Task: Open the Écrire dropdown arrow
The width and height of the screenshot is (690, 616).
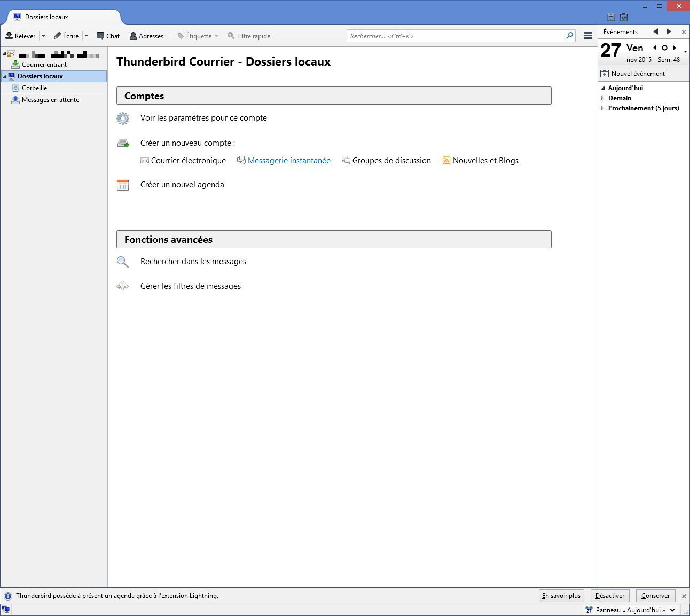Action: tap(87, 36)
